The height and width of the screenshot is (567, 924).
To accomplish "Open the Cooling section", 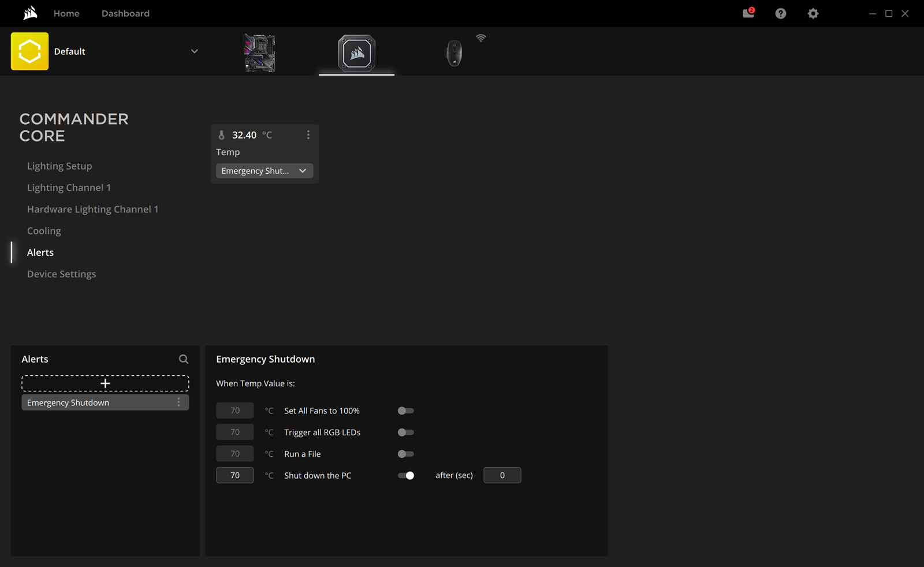I will 44,231.
